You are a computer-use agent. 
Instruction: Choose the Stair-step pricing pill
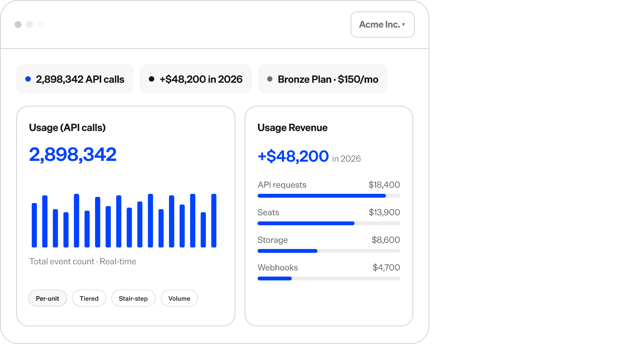(x=133, y=298)
